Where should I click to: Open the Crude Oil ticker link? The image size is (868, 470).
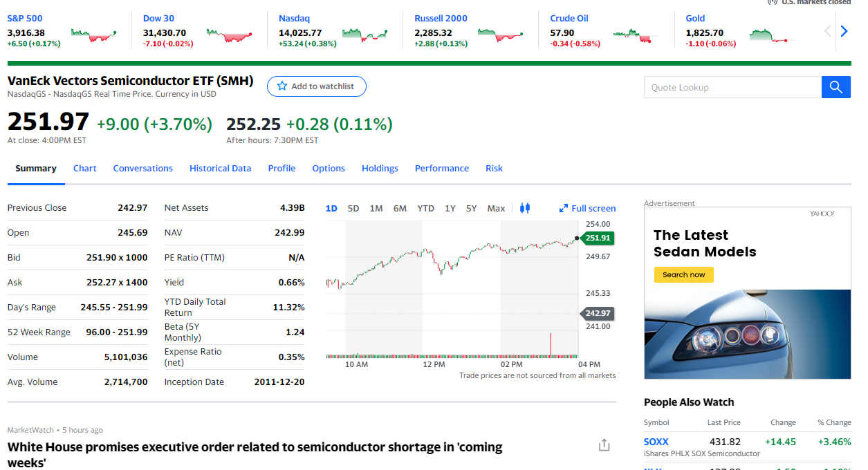click(569, 19)
